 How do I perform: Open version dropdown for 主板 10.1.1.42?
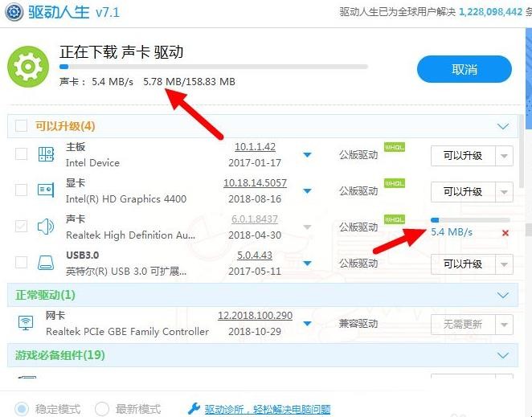point(307,155)
